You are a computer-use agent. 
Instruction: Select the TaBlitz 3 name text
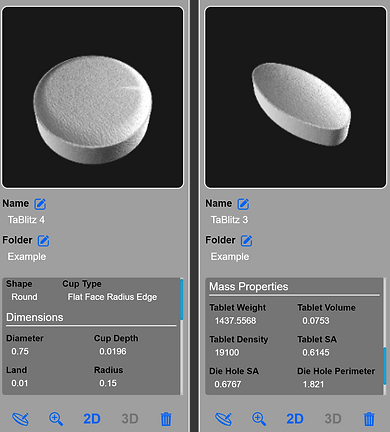pos(229,220)
